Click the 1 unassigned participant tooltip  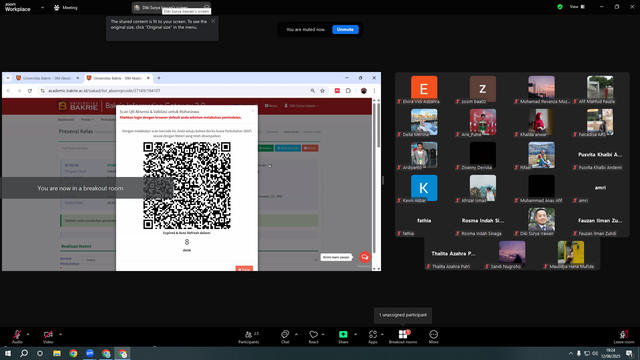tap(403, 315)
